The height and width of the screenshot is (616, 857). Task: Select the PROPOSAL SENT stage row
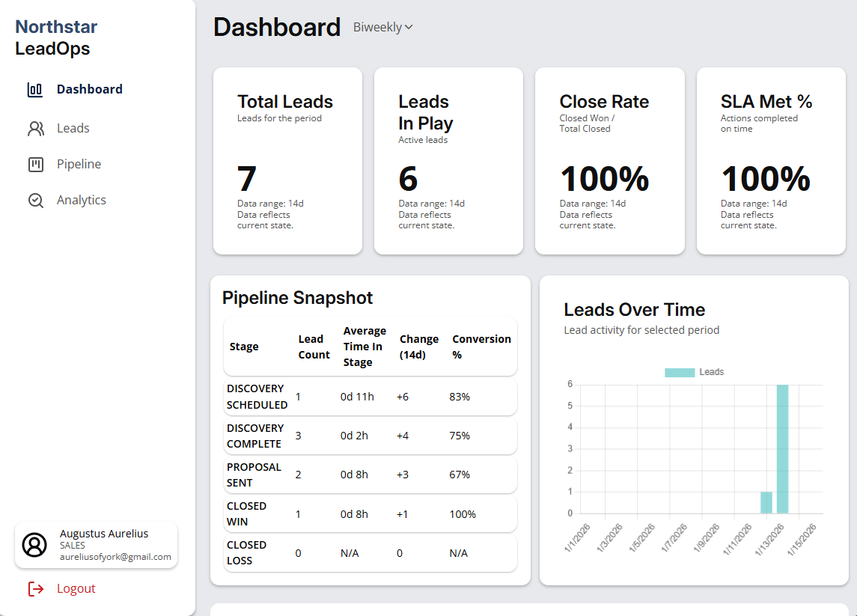(x=370, y=475)
